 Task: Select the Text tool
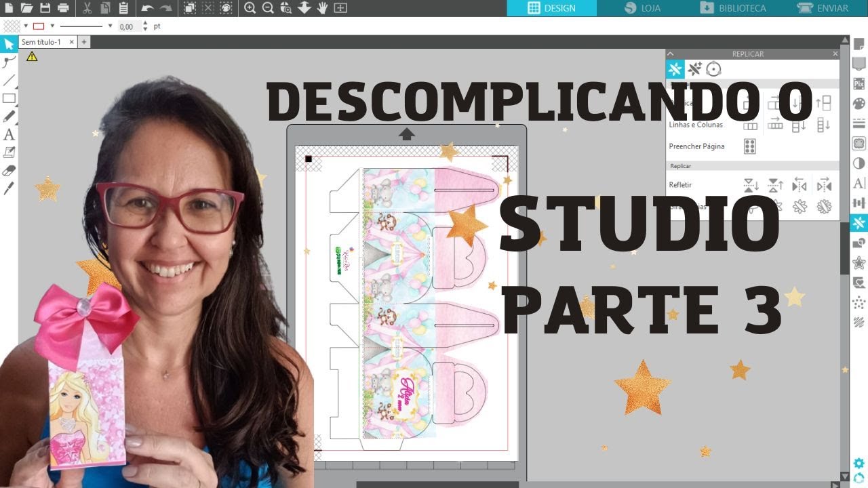[9, 134]
